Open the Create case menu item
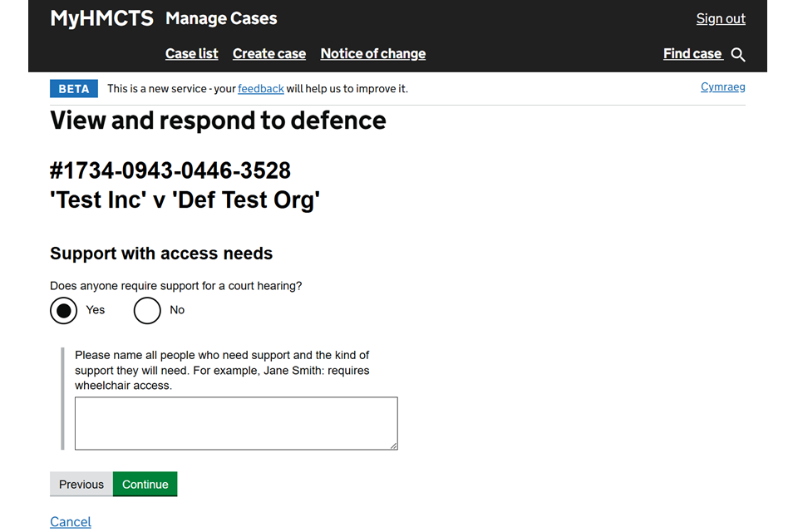798x532 pixels. click(x=268, y=54)
